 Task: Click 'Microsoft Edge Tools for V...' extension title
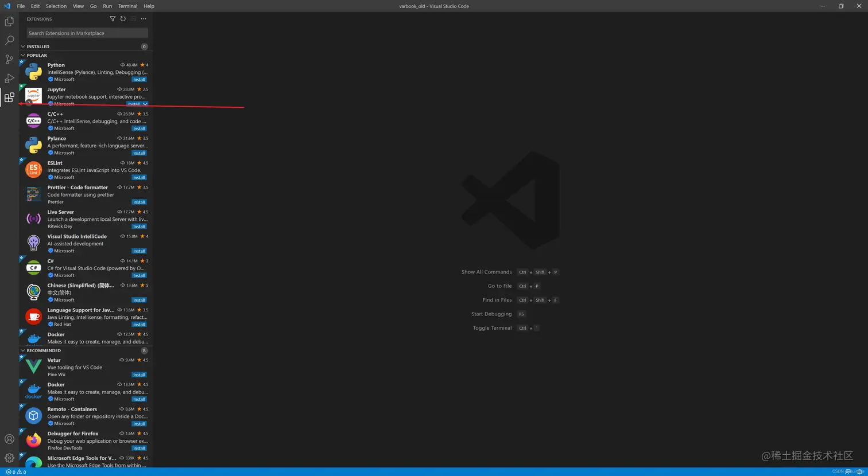click(x=82, y=458)
